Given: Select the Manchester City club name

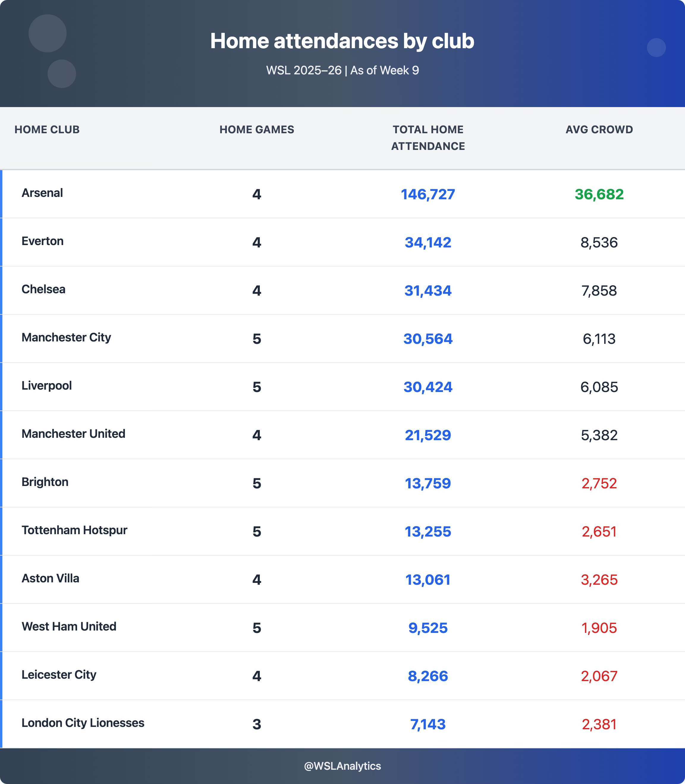Looking at the screenshot, I should pos(66,337).
